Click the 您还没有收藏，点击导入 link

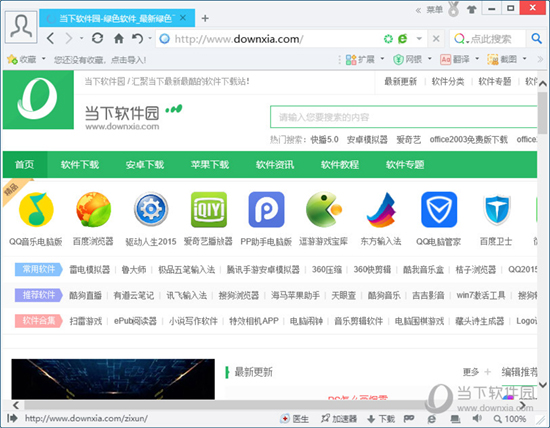pos(100,60)
